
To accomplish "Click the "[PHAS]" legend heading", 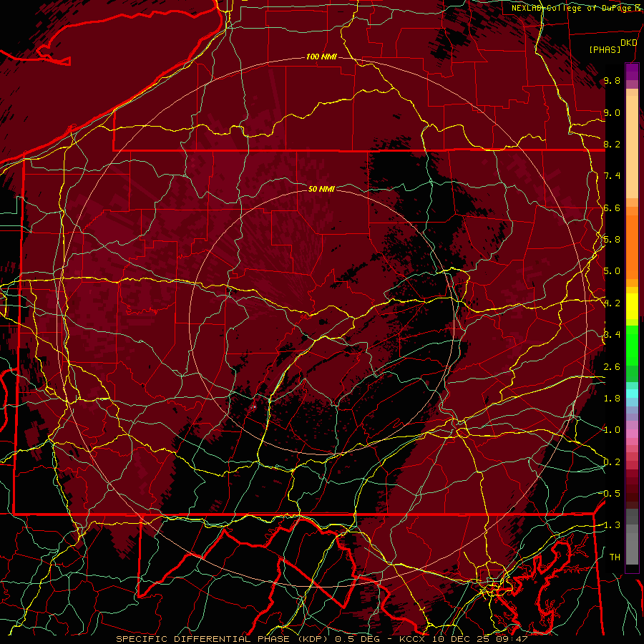I will [605, 50].
